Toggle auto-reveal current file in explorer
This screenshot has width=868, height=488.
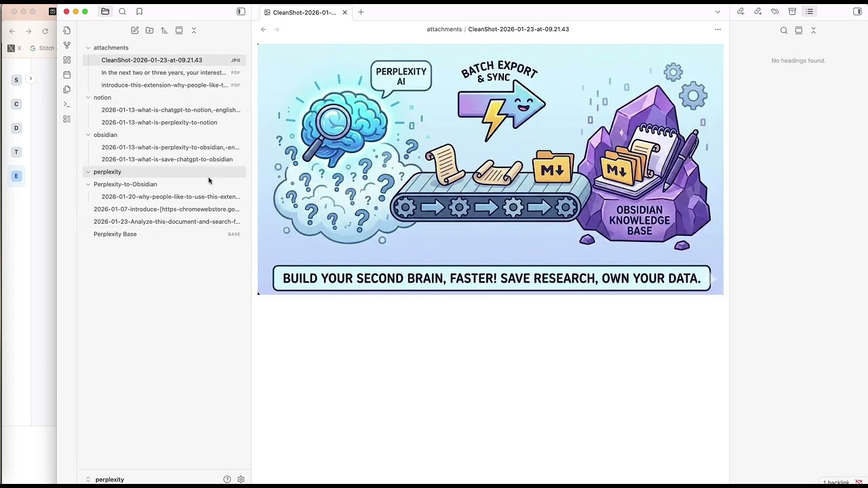pos(179,30)
